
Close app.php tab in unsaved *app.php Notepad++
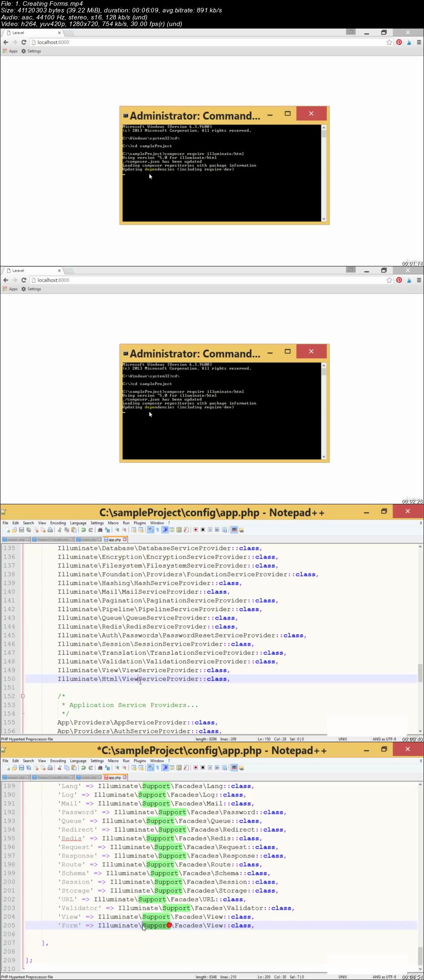point(125,777)
